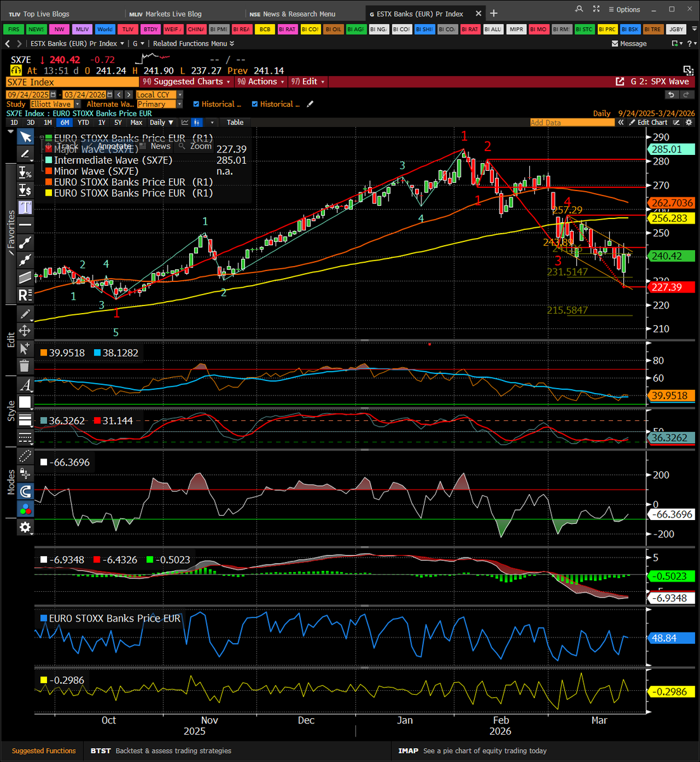Open the Options menu in title bar

tap(624, 10)
